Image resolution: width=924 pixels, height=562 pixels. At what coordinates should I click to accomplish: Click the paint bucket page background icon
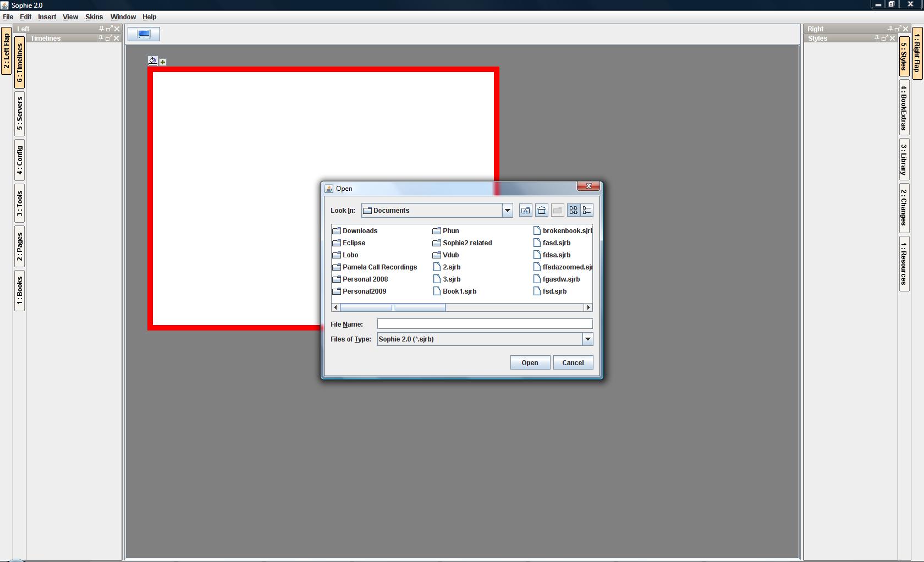pyautogui.click(x=153, y=61)
